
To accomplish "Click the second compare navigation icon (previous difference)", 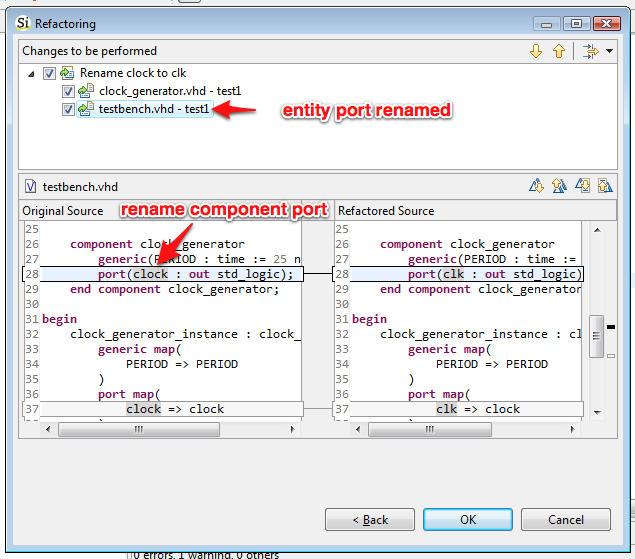I will [559, 186].
